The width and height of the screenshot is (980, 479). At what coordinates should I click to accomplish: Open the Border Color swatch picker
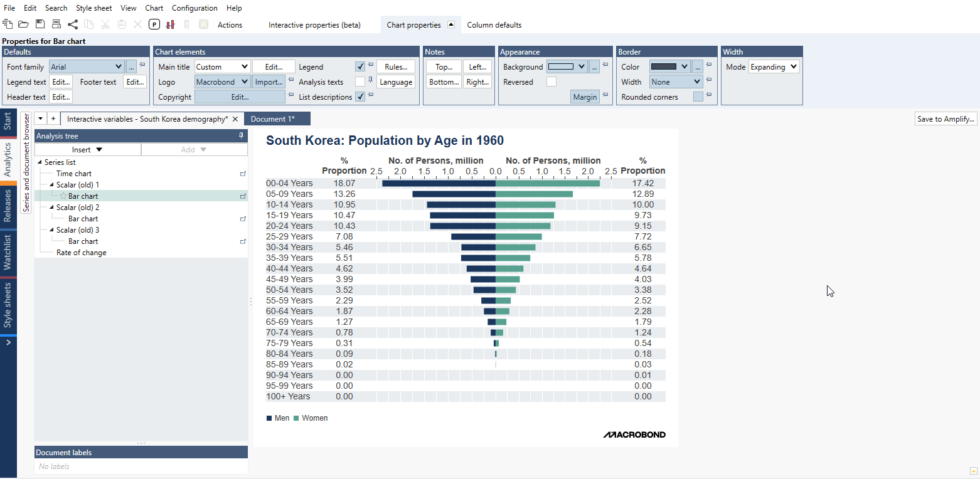(669, 66)
